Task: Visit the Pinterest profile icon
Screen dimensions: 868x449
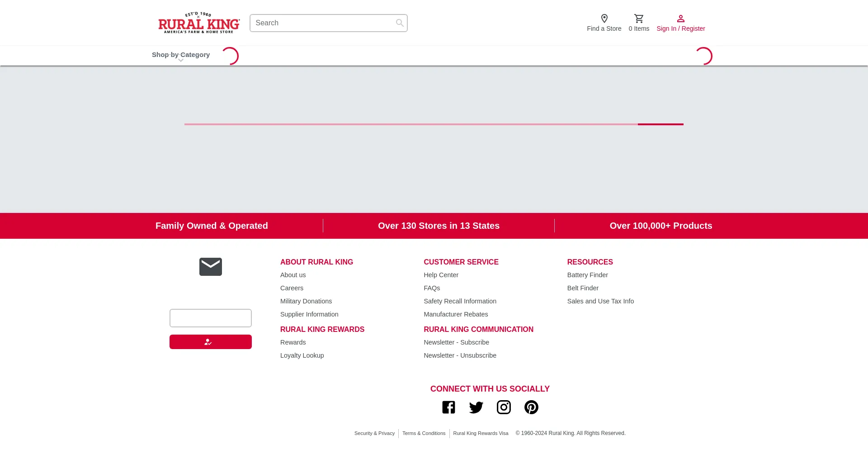Action: (x=531, y=407)
